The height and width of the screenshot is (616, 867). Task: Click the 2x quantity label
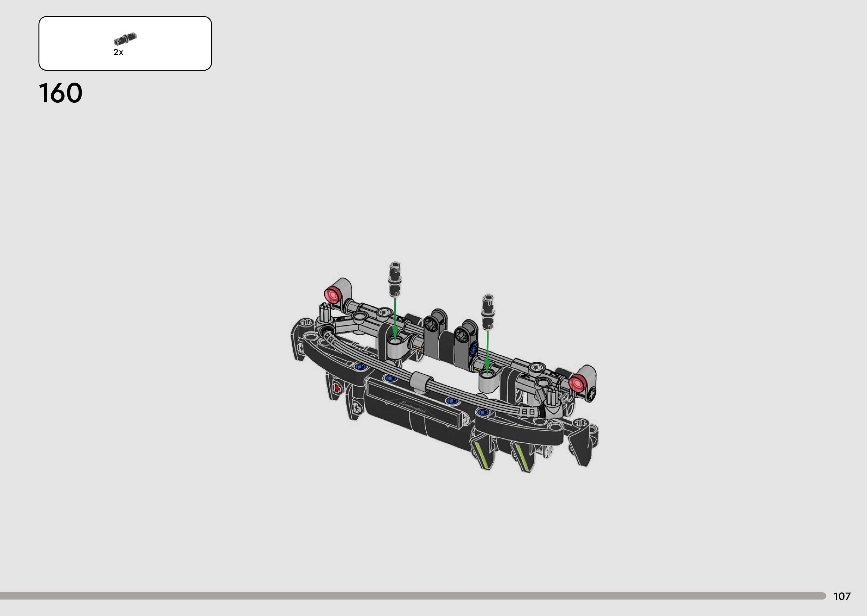pyautogui.click(x=118, y=52)
